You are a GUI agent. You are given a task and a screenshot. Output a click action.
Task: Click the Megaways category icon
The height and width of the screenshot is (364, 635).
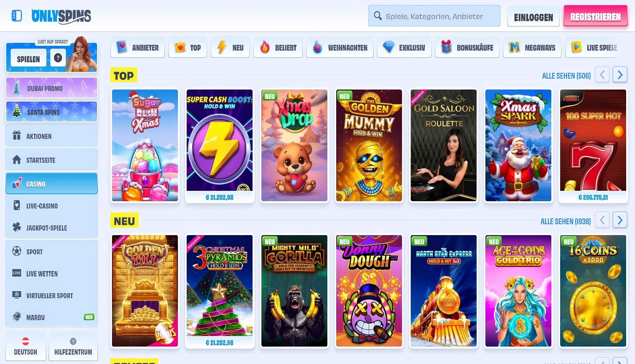pyautogui.click(x=514, y=47)
